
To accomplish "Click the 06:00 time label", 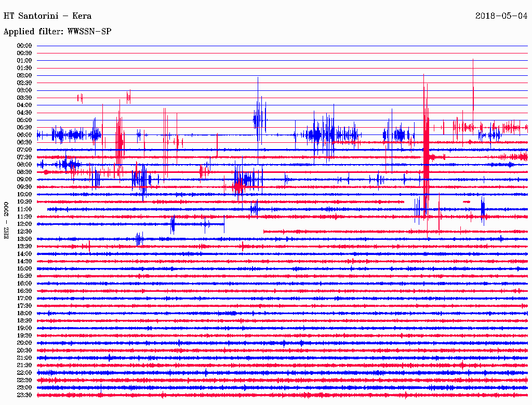I will coord(24,135).
